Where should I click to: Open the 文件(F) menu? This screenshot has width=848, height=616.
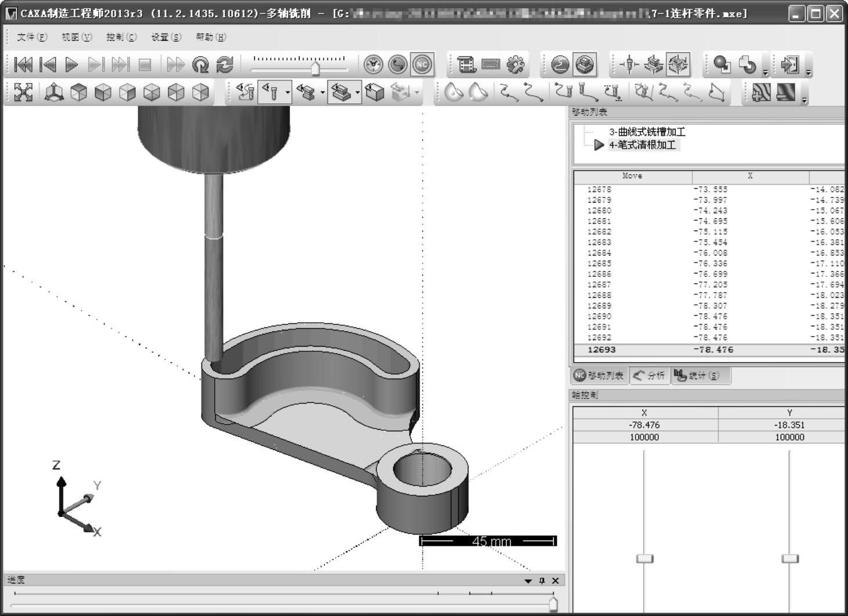(x=32, y=37)
